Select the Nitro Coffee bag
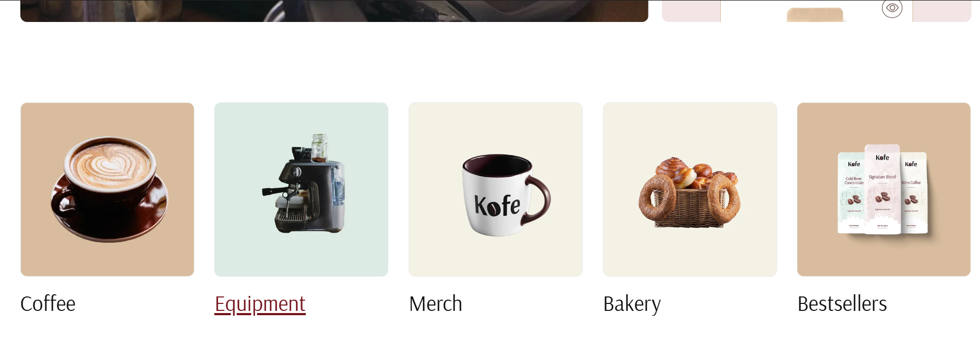This screenshot has height=357, width=980. (x=914, y=192)
